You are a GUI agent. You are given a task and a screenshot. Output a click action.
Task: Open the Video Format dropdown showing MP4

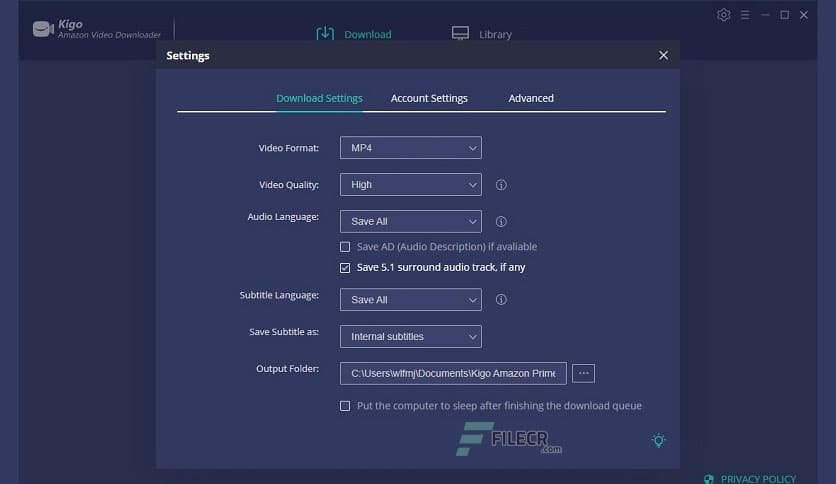[411, 148]
